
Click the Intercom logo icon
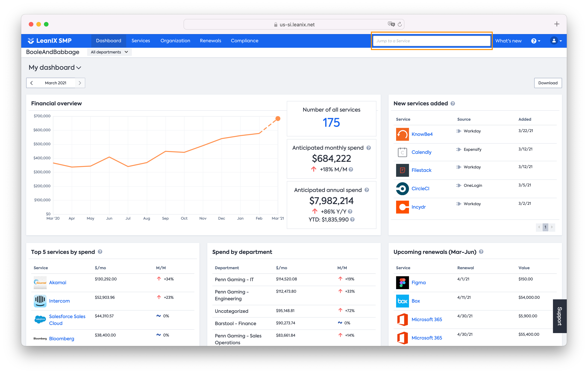[40, 301]
